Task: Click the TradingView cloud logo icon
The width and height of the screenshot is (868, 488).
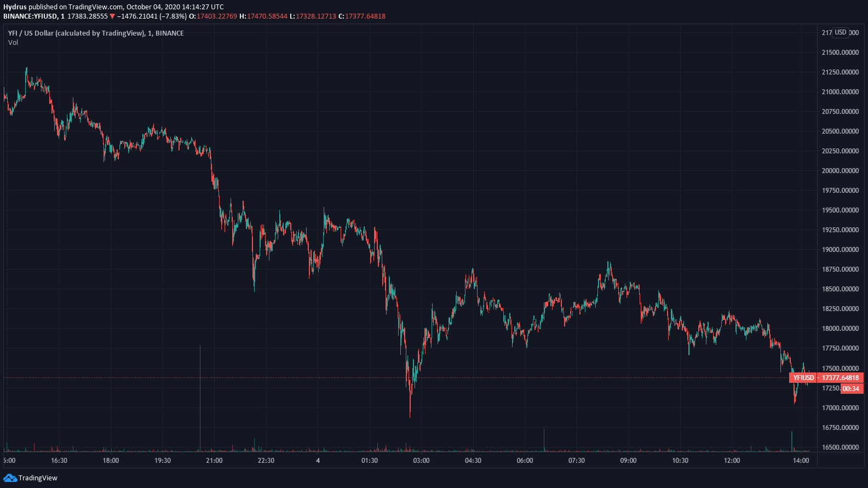Action: pyautogui.click(x=10, y=478)
